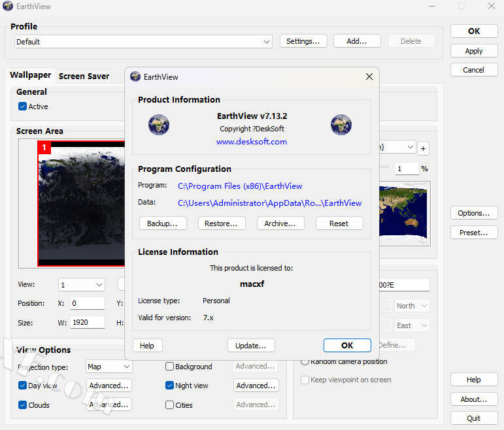Open Day view Advanced... settings

click(109, 386)
